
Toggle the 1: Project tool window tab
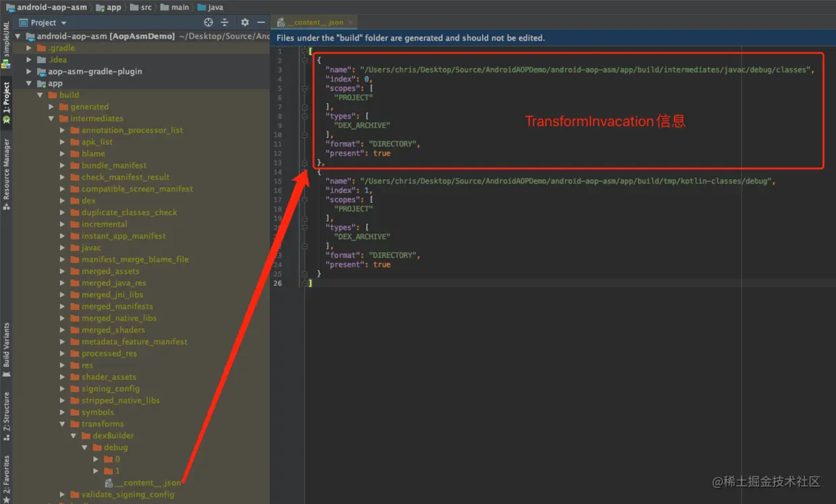[x=6, y=102]
